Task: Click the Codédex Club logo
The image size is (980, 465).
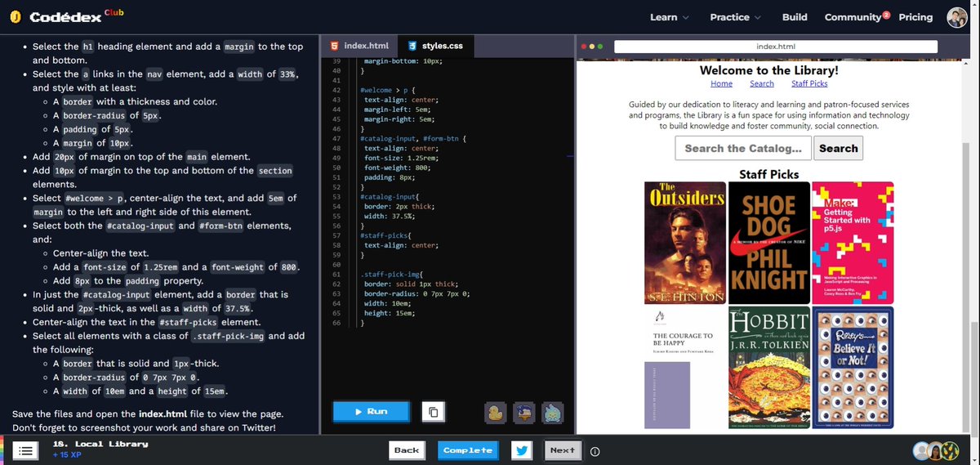Action: coord(66,16)
